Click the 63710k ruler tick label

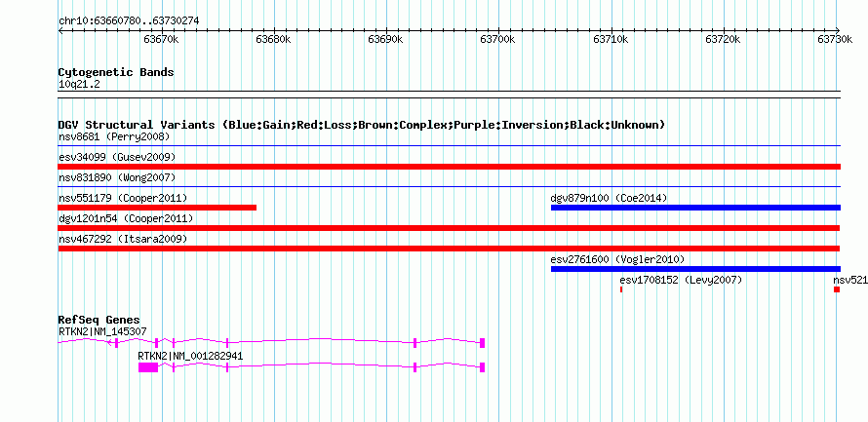pos(611,39)
